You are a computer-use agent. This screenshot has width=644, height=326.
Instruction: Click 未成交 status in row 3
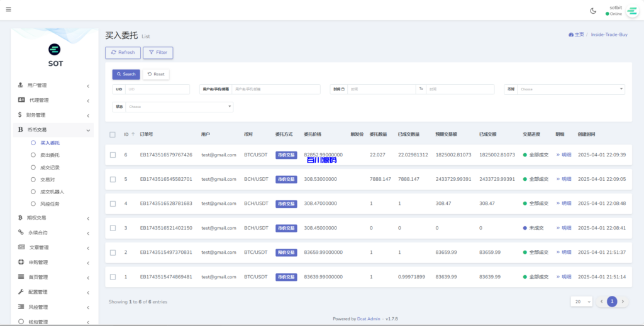[533, 228]
